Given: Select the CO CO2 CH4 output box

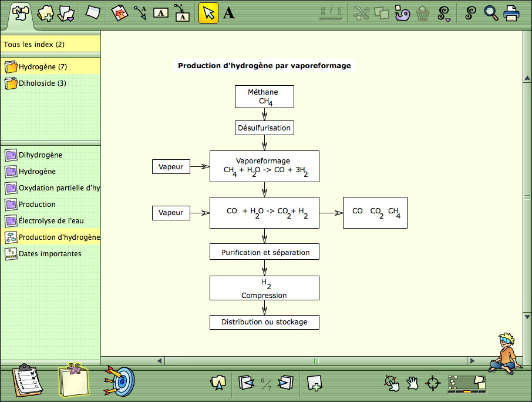Looking at the screenshot, I should (375, 213).
